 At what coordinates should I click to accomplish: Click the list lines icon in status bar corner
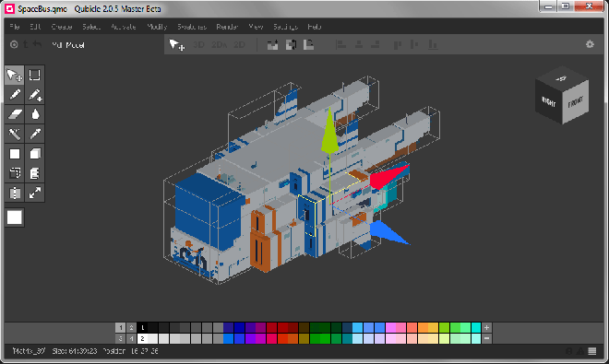click(591, 351)
